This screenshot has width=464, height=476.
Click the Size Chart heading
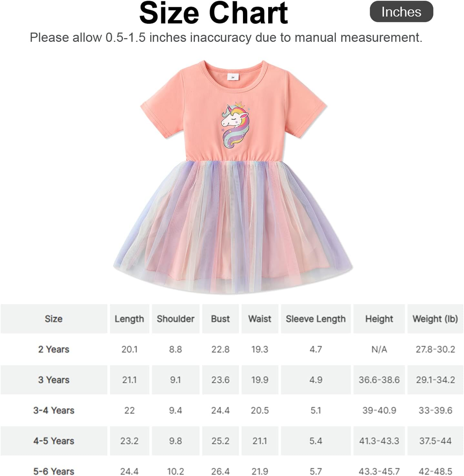[x=213, y=13]
